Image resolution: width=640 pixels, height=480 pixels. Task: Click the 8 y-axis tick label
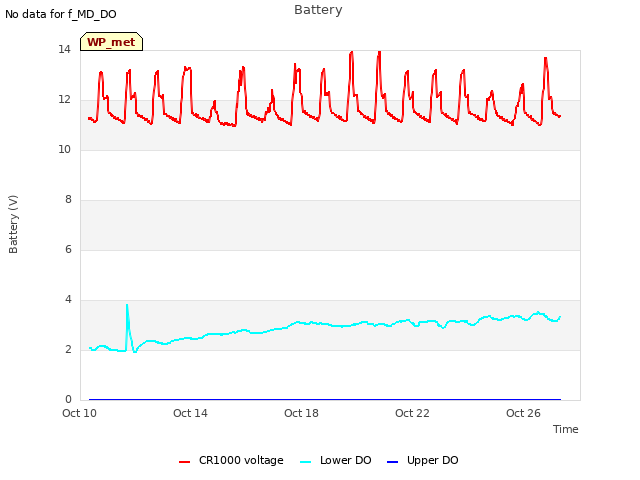[68, 200]
